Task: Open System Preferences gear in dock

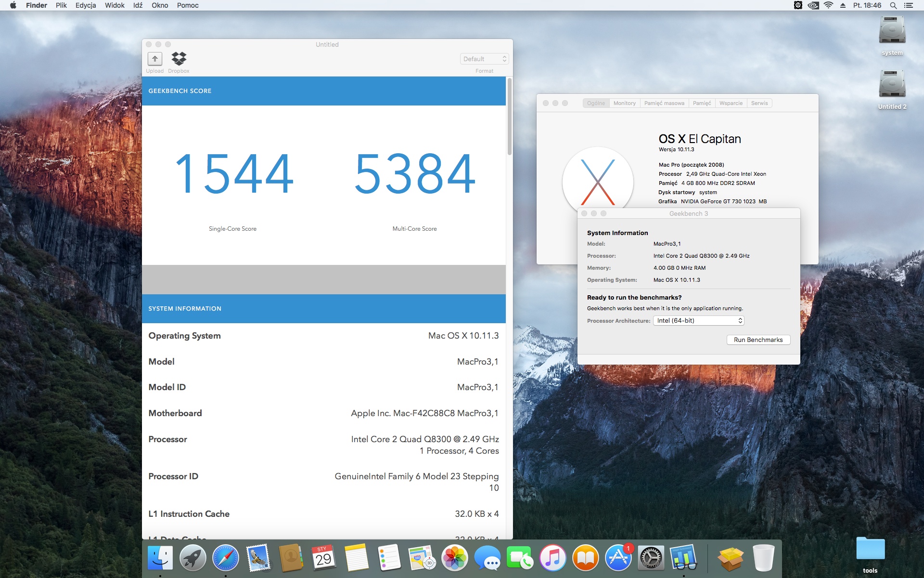Action: click(x=651, y=558)
